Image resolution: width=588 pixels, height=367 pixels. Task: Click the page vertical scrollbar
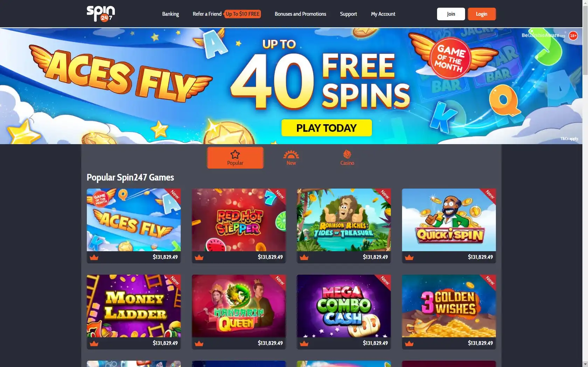tap(585, 183)
